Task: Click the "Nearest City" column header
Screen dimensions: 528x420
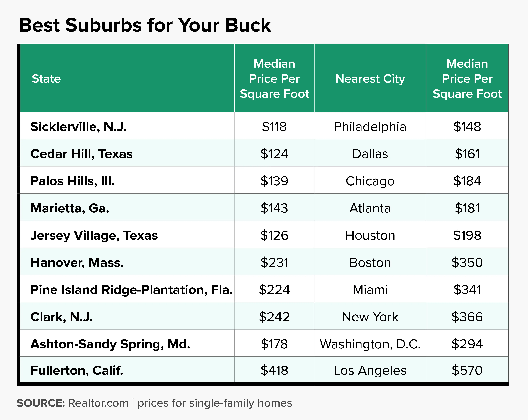Action: 370,79
